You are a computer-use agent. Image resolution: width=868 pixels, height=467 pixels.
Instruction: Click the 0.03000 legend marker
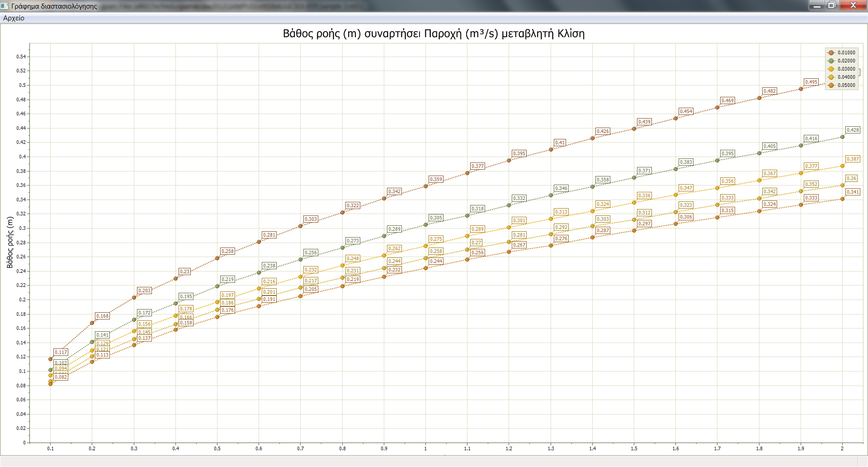(x=831, y=69)
